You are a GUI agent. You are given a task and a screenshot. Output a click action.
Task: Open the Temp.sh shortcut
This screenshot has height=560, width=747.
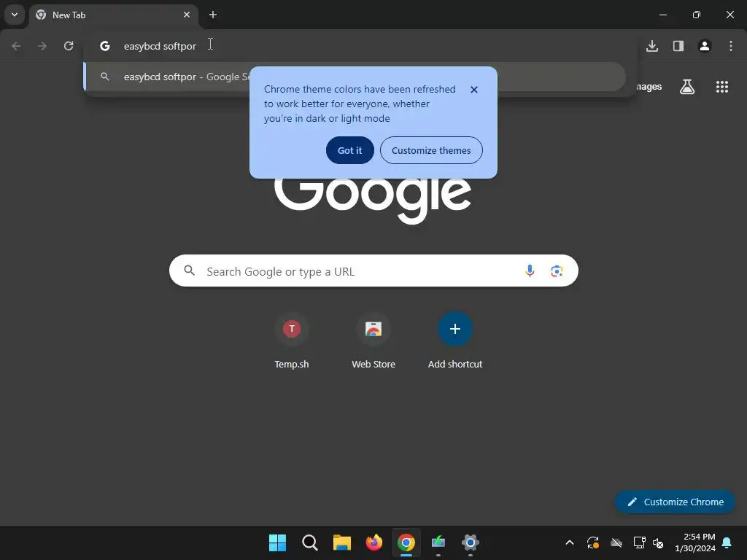click(292, 341)
